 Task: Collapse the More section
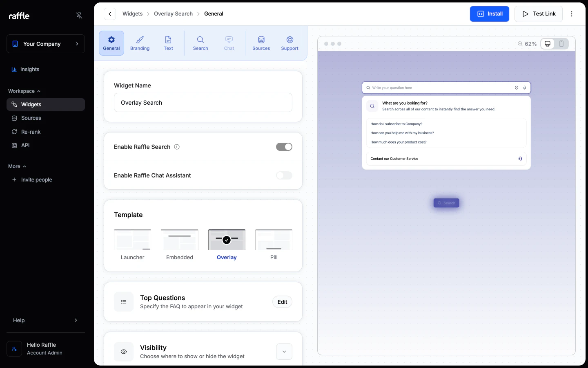coord(17,166)
